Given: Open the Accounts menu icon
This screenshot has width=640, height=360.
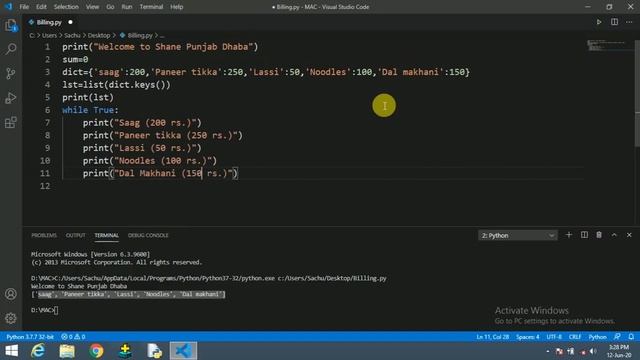Looking at the screenshot, I should pyautogui.click(x=11, y=294).
